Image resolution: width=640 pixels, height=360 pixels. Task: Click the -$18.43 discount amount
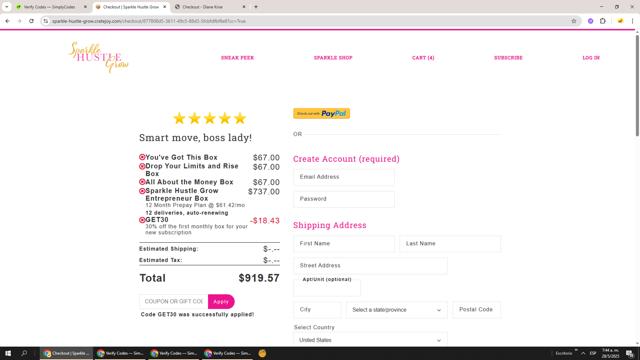[265, 221]
